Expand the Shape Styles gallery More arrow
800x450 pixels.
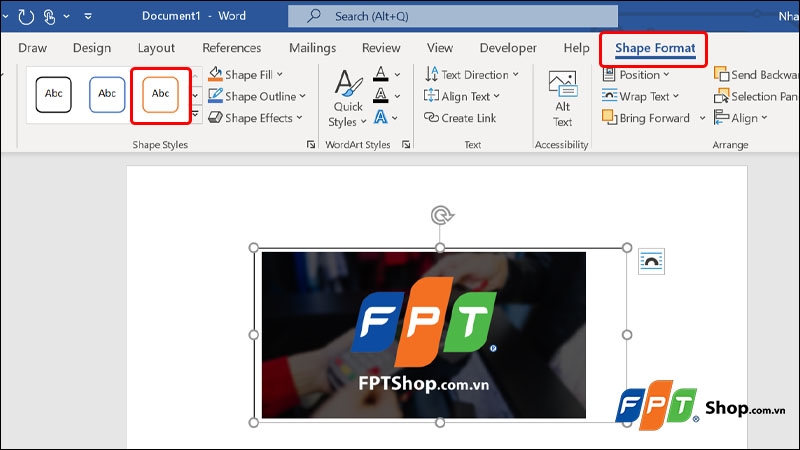(195, 115)
